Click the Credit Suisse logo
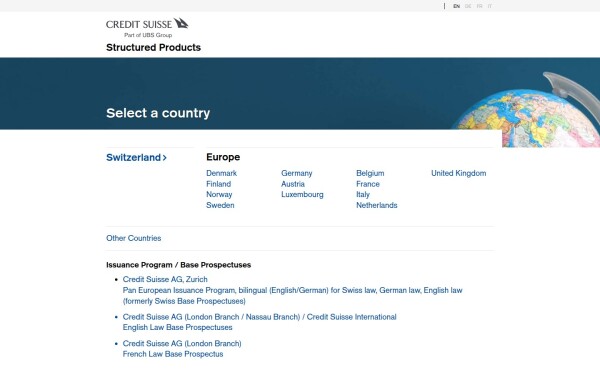This screenshot has width=600, height=375. tap(147, 28)
